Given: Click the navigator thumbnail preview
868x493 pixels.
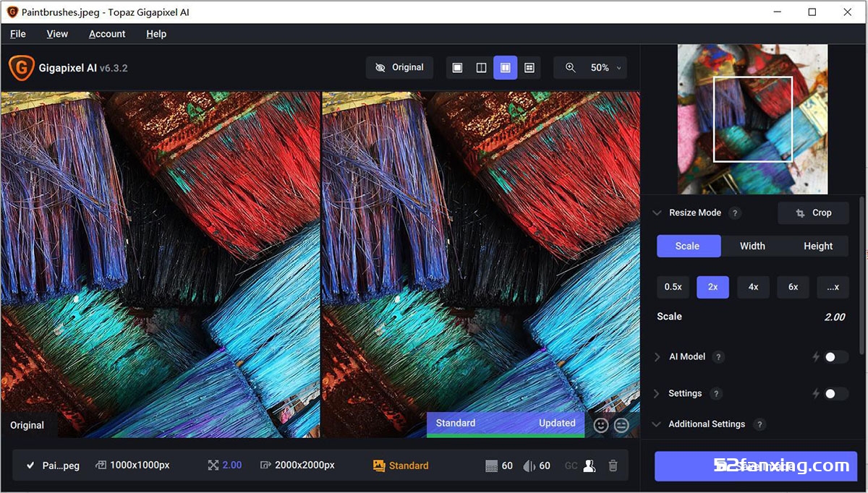Looking at the screenshot, I should point(752,119).
